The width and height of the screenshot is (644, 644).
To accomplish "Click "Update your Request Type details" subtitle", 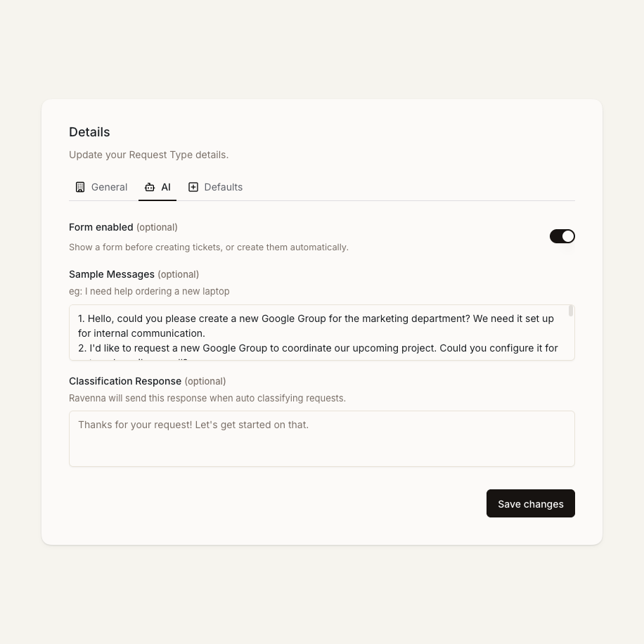I will [x=148, y=155].
